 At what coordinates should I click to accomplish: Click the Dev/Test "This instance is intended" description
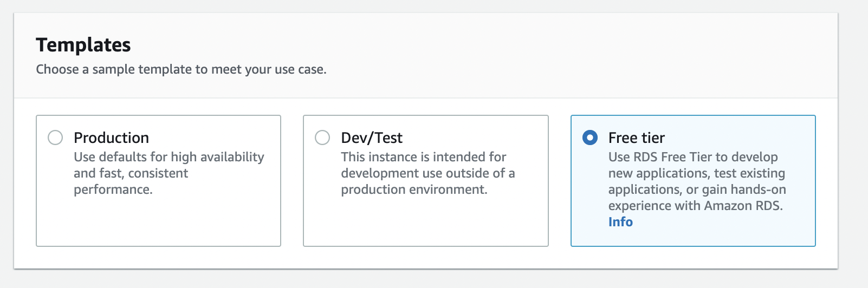tap(423, 157)
